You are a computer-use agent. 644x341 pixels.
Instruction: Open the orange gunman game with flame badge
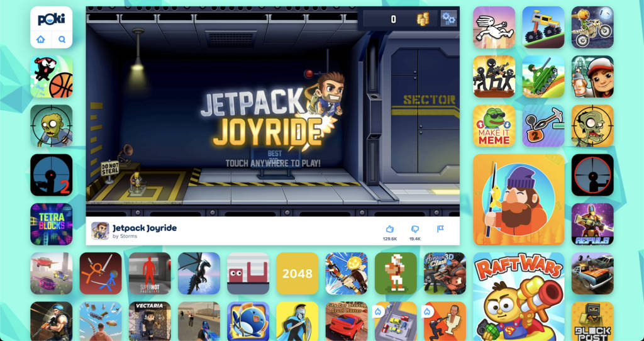(x=445, y=321)
